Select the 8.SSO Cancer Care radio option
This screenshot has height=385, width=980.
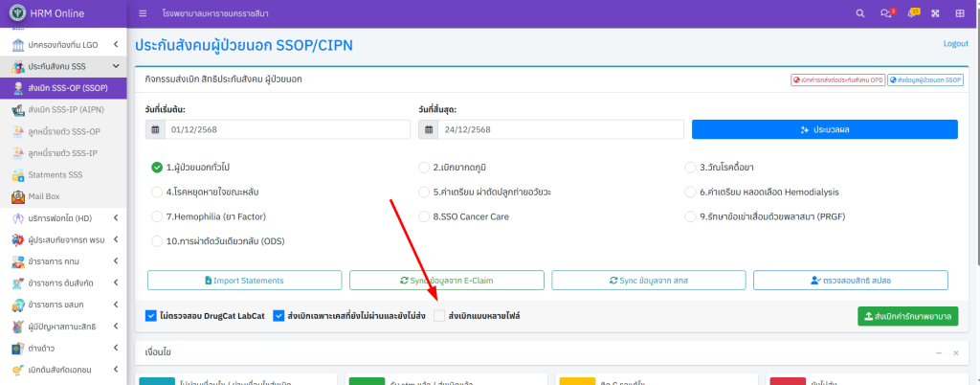tap(424, 216)
